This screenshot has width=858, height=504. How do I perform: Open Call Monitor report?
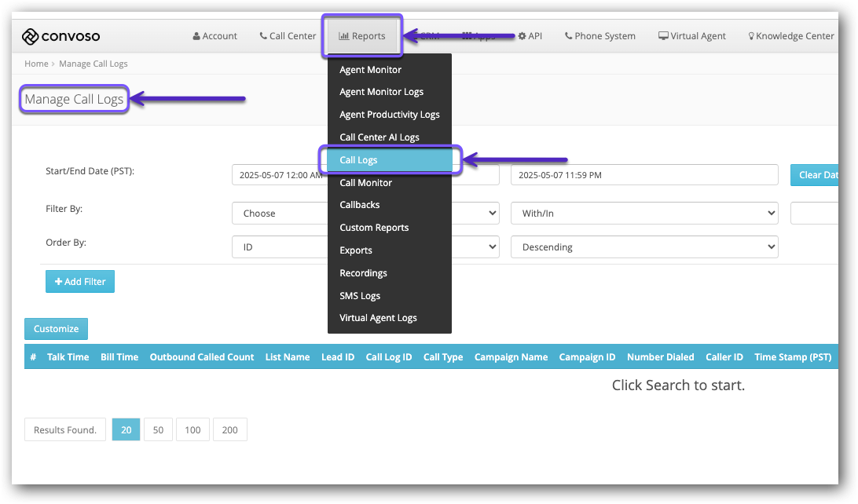click(x=365, y=183)
